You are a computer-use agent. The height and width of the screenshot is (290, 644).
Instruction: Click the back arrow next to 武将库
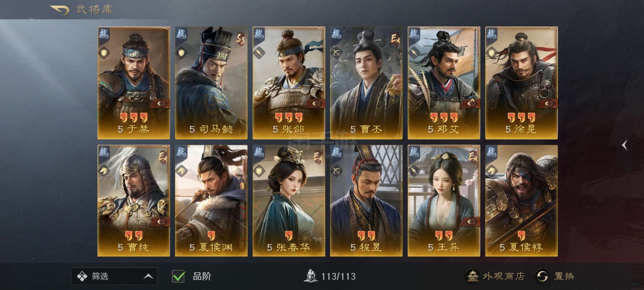(59, 10)
